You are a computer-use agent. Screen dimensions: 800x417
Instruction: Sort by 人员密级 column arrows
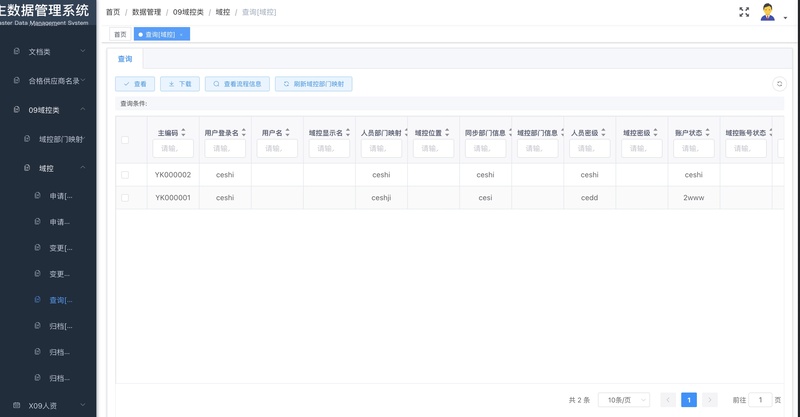tap(603, 133)
